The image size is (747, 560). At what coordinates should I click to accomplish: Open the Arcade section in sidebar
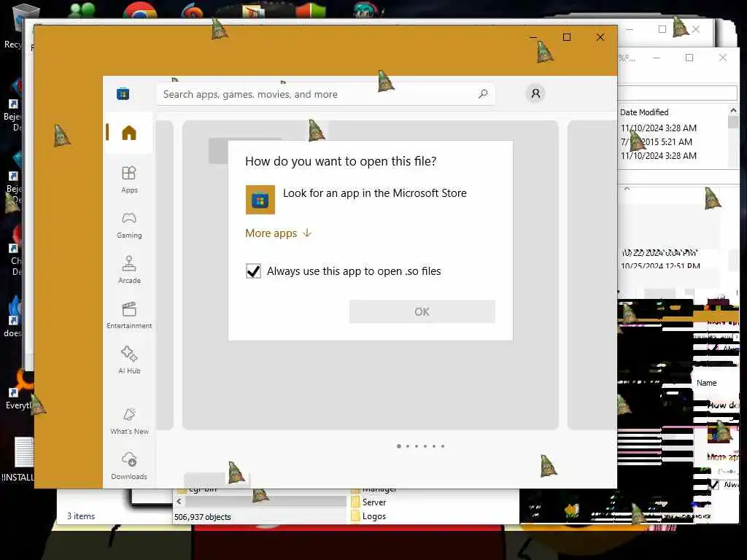pyautogui.click(x=129, y=270)
